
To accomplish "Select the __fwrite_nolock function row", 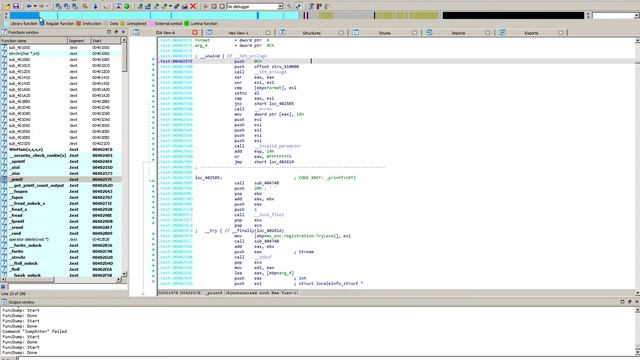I will point(61,245).
